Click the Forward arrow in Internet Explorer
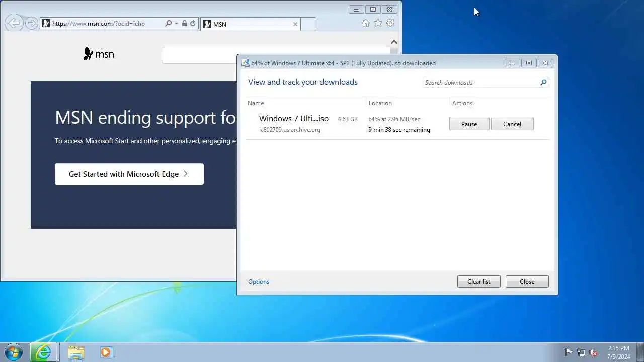This screenshot has height=362, width=644. coord(31,23)
